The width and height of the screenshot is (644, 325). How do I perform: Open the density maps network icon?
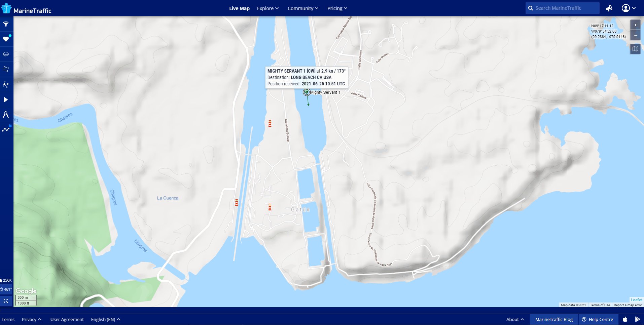coord(6,84)
